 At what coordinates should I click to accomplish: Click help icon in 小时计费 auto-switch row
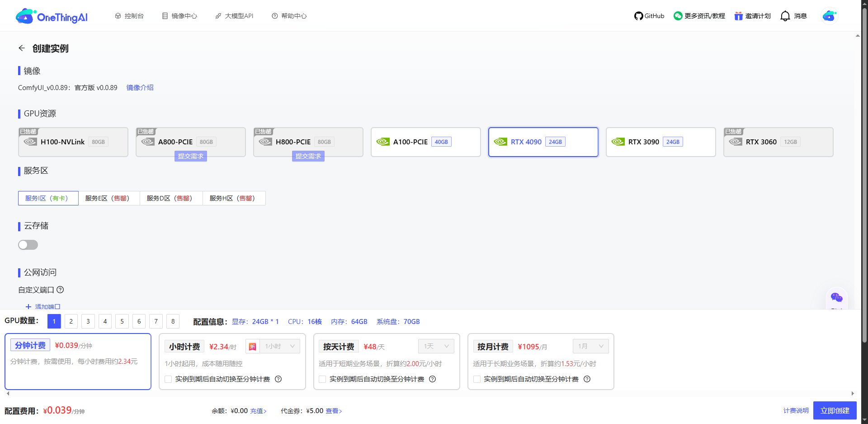point(278,379)
